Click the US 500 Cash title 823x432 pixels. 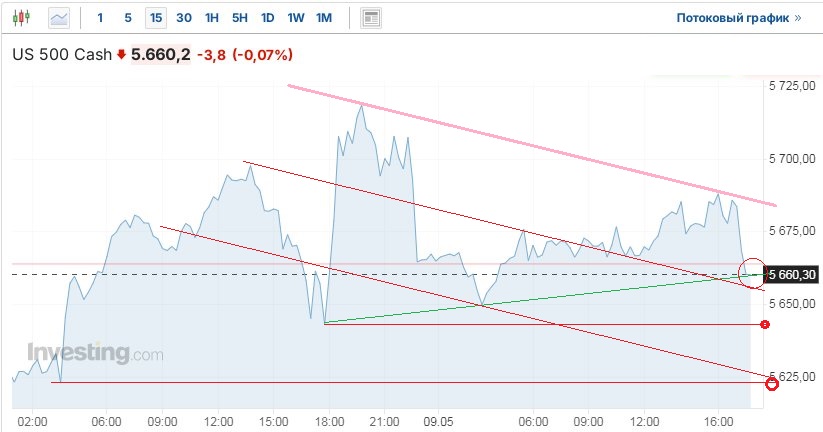click(60, 55)
